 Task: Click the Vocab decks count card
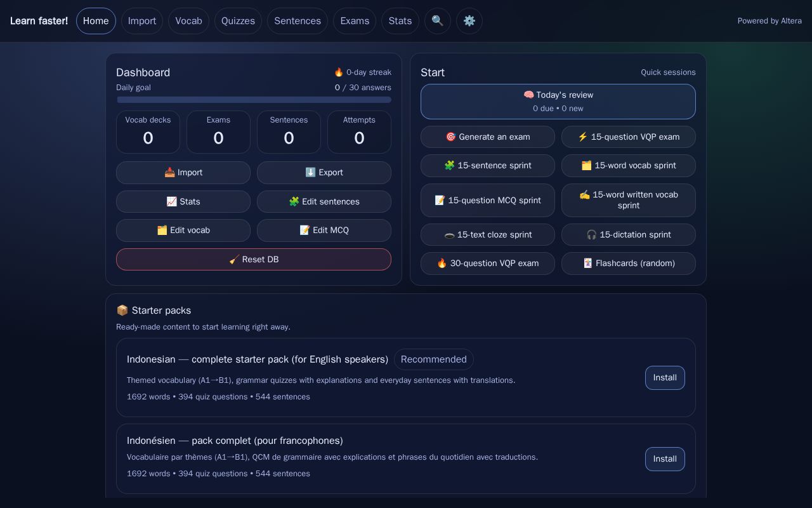click(148, 132)
